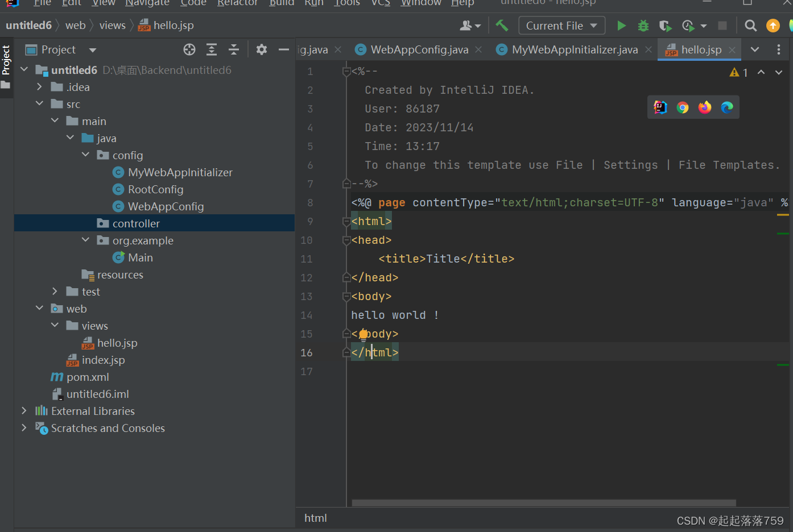The image size is (793, 532).
Task: Click the yellow warning stripe mark in gutter
Action: point(783,215)
